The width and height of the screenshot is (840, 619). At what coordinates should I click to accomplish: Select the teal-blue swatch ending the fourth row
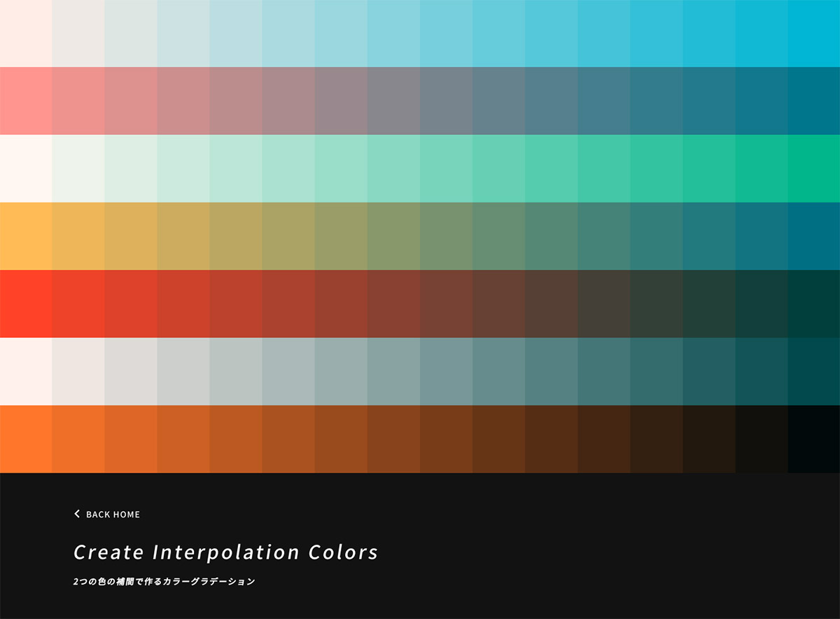point(813,236)
